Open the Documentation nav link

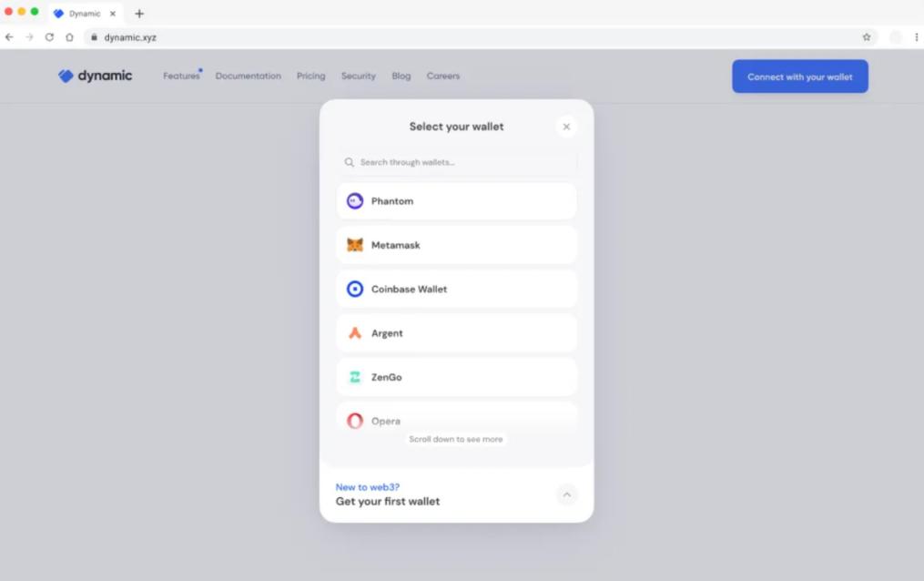248,76
